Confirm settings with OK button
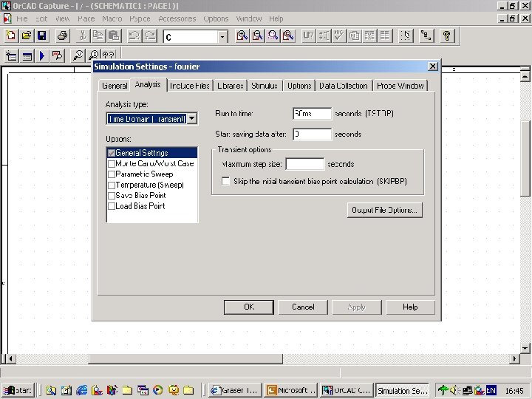 249,307
